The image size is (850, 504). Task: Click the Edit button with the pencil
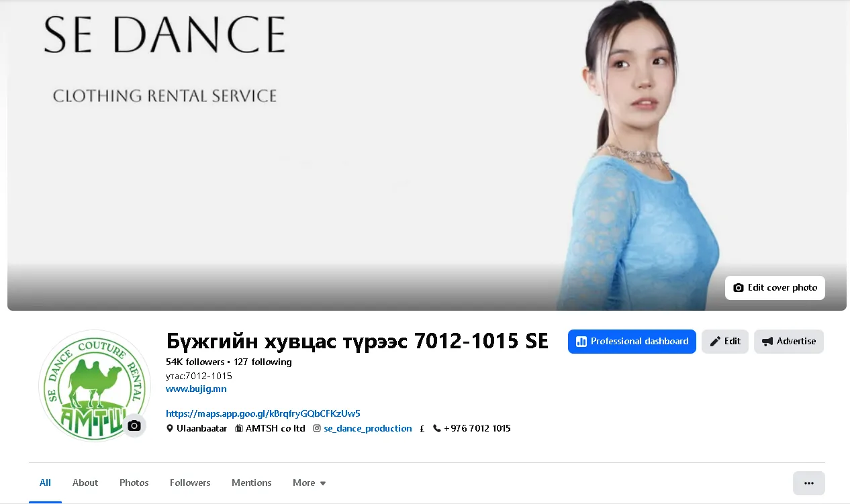(724, 341)
